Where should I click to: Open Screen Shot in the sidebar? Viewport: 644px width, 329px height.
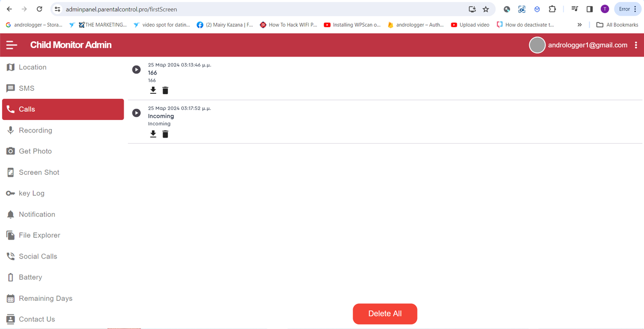(63, 172)
